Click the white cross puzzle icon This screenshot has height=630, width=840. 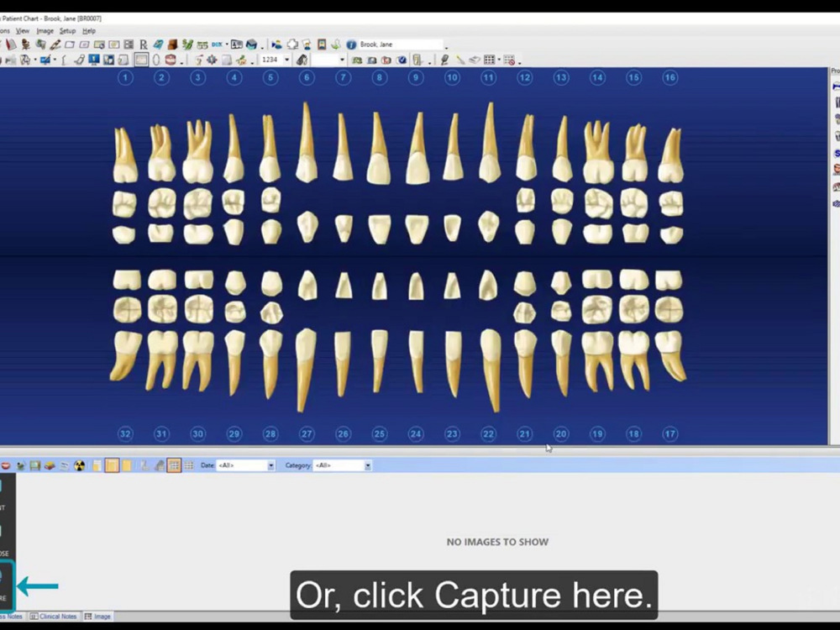(x=292, y=45)
